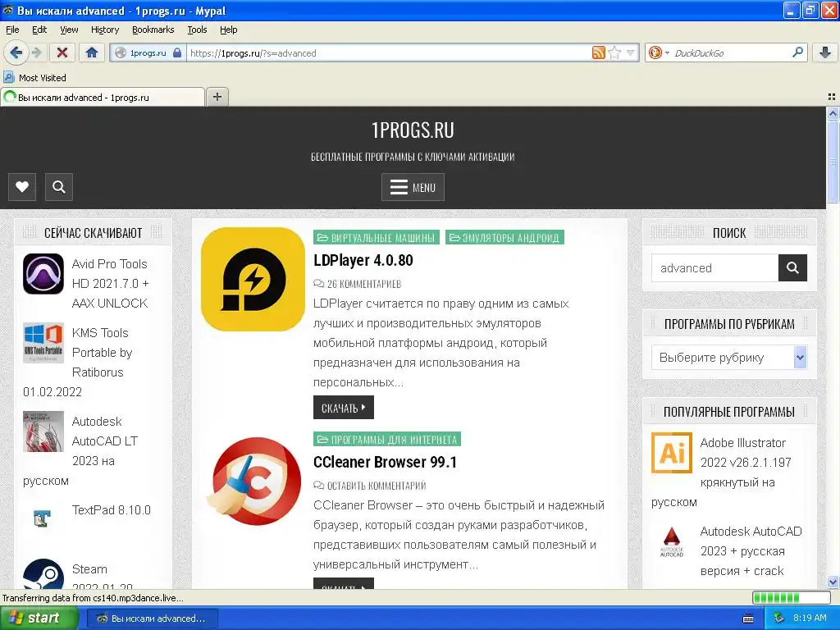Bookmark this page with the star icon
Screen dimensions: 840x630
click(615, 52)
